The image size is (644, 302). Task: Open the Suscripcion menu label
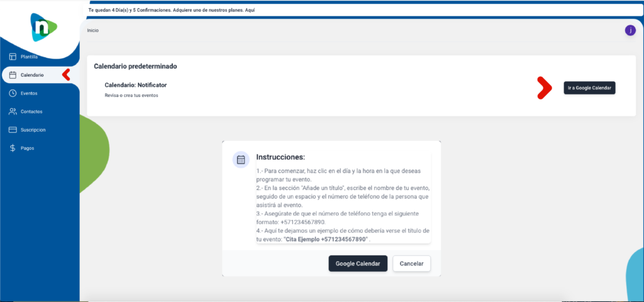point(33,130)
